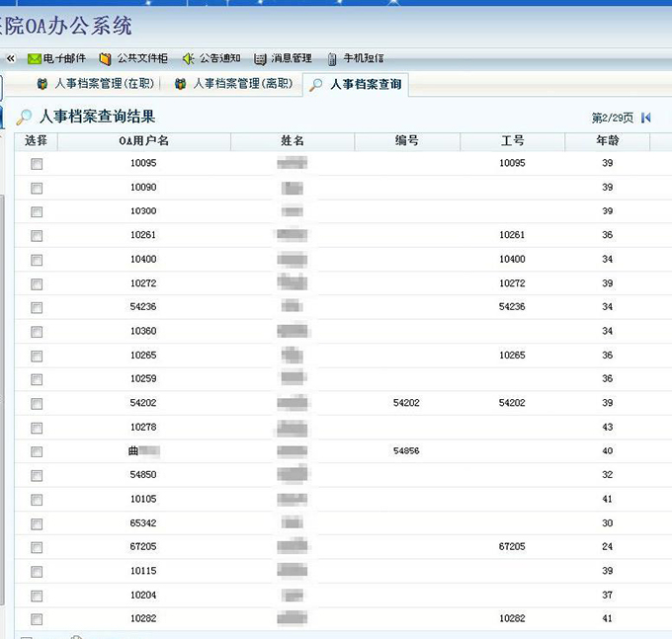The width and height of the screenshot is (672, 639).
Task: Tick checkbox for user 54202
Action: point(37,403)
